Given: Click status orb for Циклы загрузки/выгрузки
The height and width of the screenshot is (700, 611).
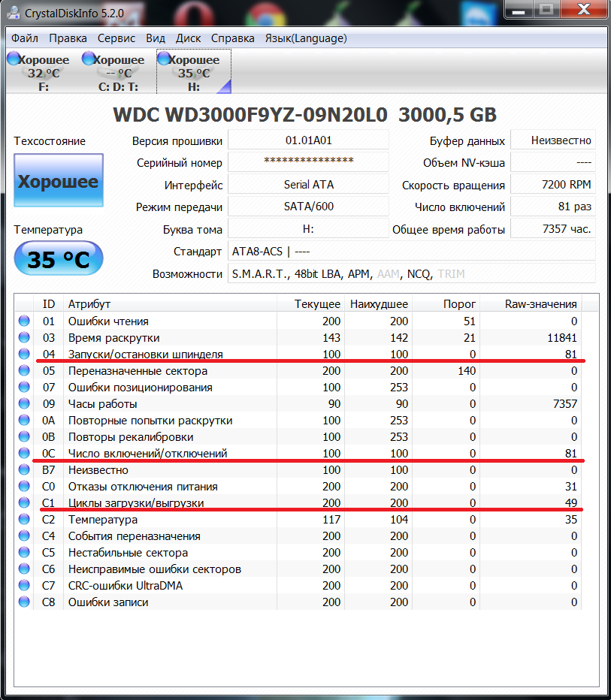Looking at the screenshot, I should click(24, 502).
